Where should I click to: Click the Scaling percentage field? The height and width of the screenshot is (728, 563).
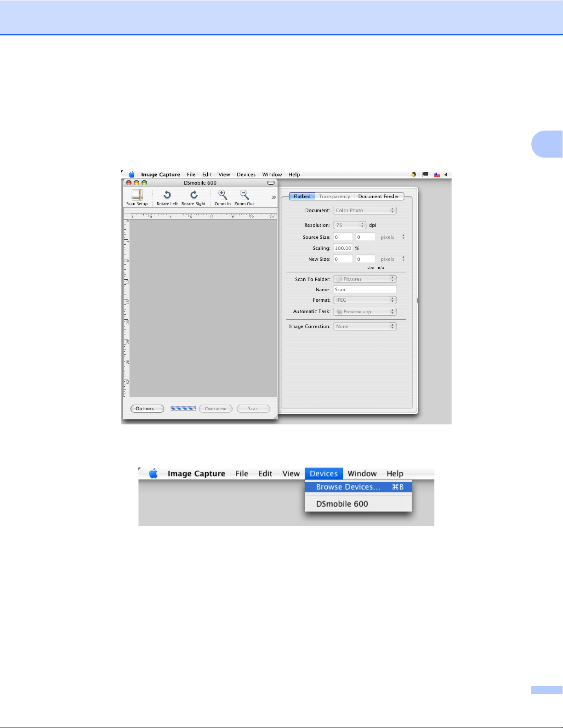click(343, 248)
